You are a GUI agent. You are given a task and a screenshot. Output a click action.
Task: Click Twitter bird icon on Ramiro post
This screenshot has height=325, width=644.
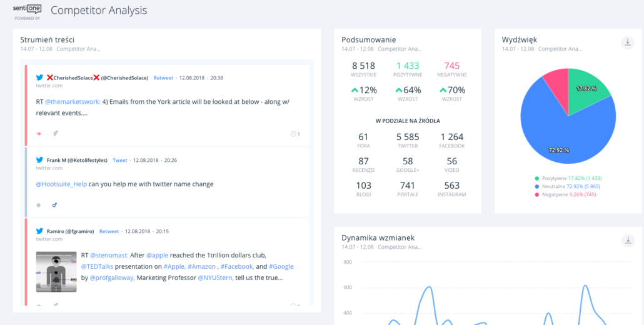pos(39,231)
